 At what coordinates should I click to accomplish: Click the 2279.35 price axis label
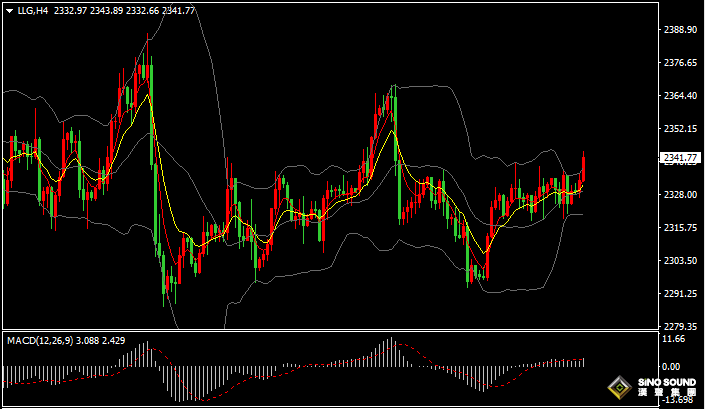680,326
